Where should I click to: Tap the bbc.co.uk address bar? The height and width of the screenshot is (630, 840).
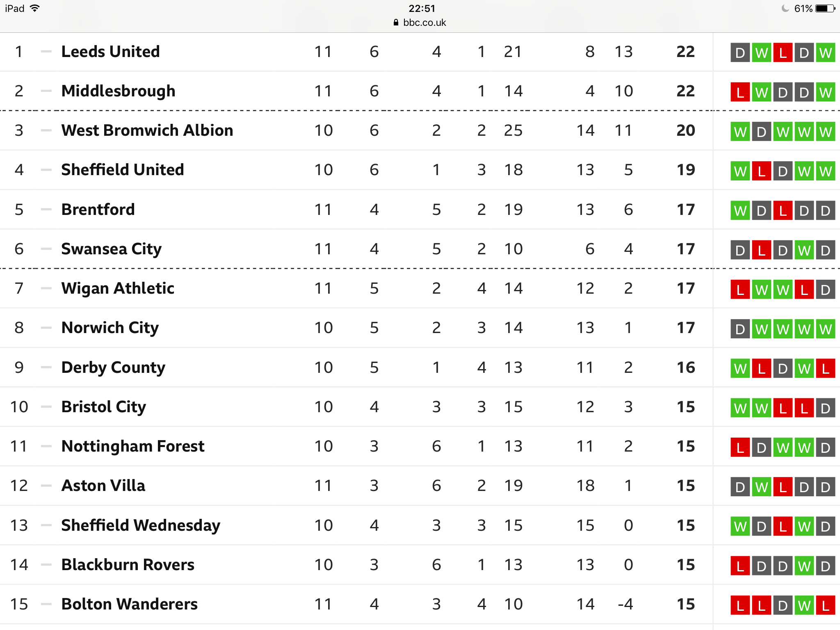pyautogui.click(x=420, y=23)
